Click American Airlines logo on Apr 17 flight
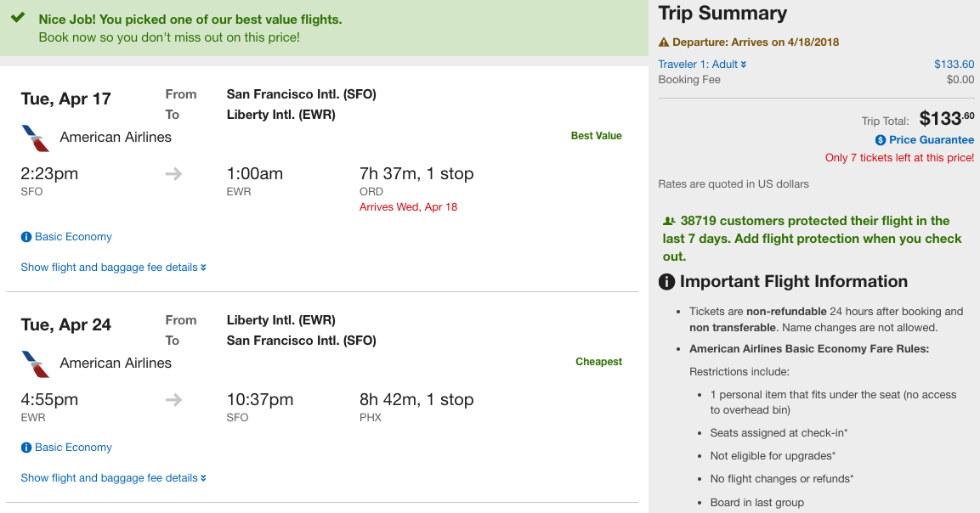The image size is (980, 513). tap(36, 138)
